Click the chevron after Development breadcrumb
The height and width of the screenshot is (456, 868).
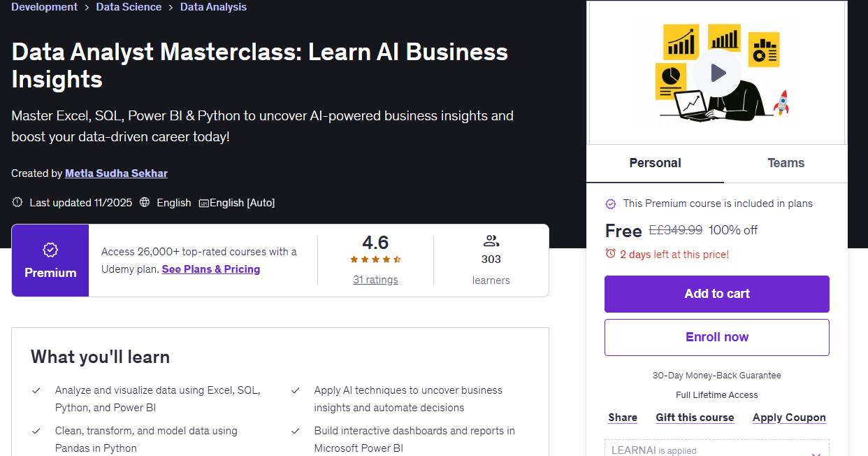(x=87, y=7)
